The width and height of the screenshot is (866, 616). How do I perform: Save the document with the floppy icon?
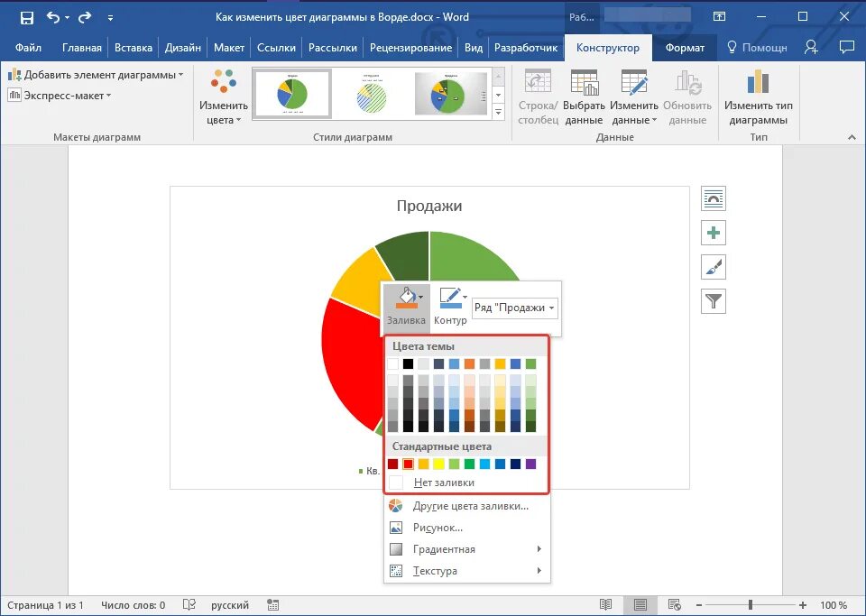26,18
